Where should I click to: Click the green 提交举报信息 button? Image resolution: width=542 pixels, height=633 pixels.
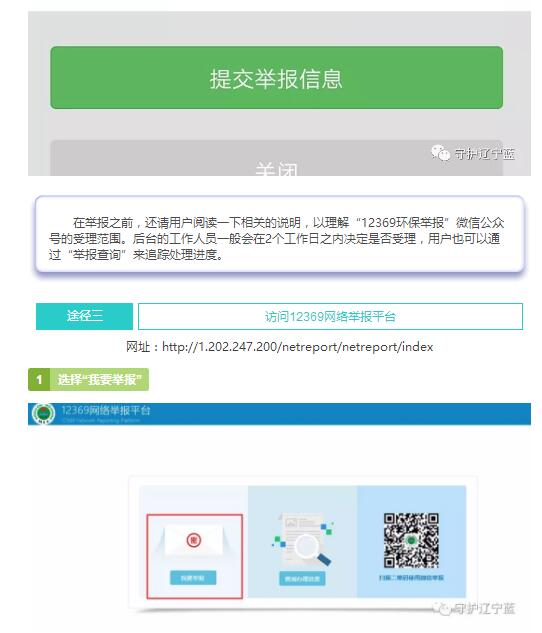(x=276, y=78)
